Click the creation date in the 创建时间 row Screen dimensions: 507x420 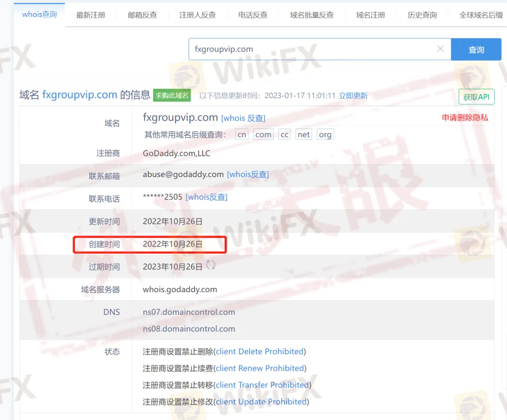point(173,244)
